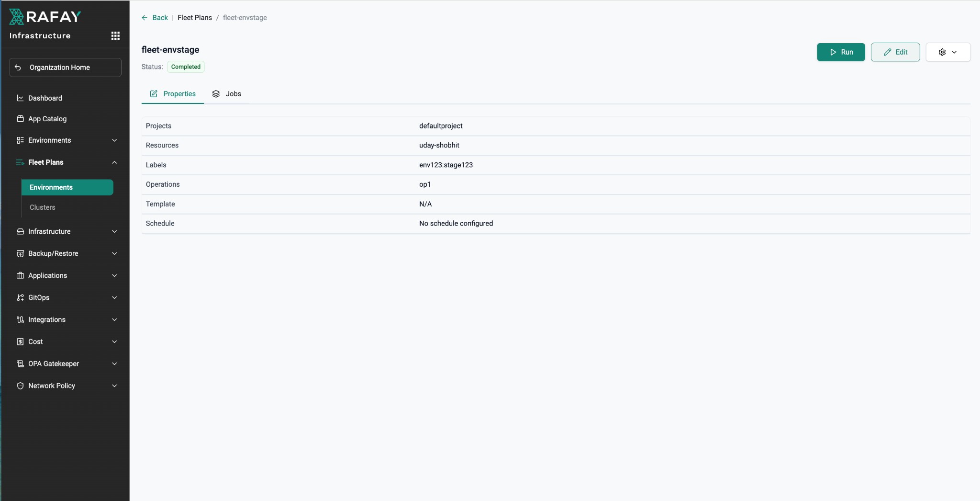Click the App Catalog icon
The width and height of the screenshot is (980, 501).
(x=20, y=119)
